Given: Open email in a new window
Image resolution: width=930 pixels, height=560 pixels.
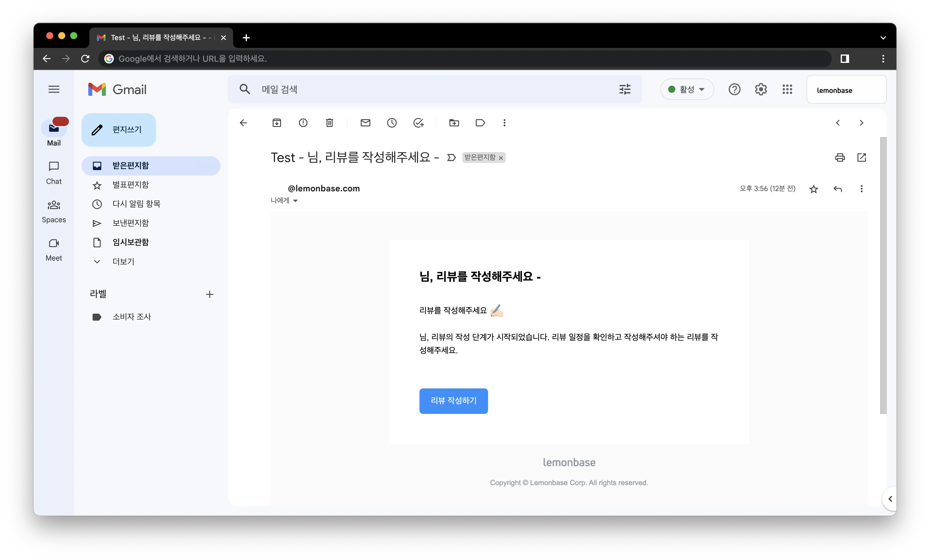Looking at the screenshot, I should (x=861, y=157).
